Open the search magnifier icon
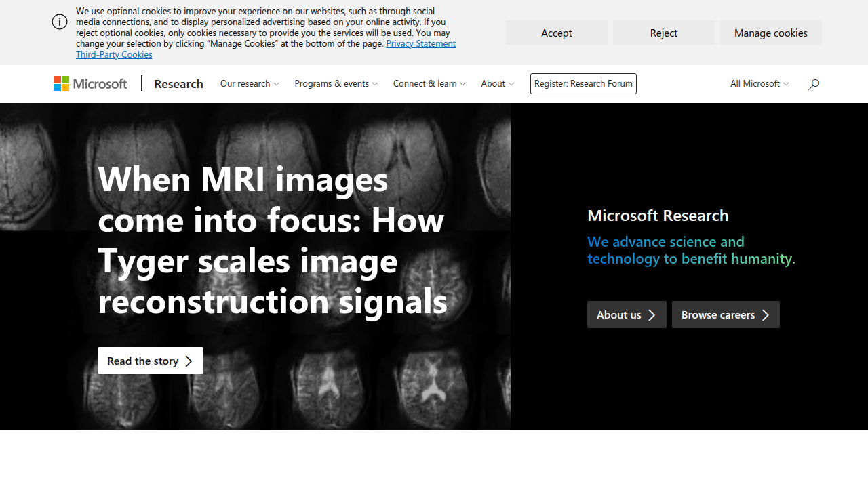 814,84
